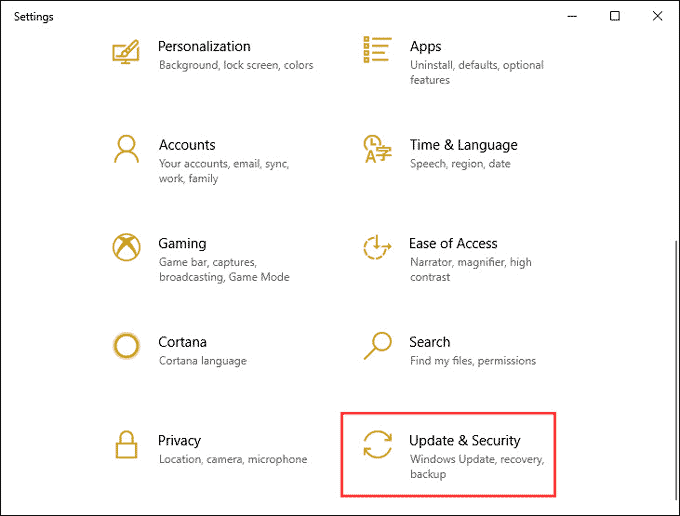
Task: Open the Time & Language icon
Action: pyautogui.click(x=377, y=149)
